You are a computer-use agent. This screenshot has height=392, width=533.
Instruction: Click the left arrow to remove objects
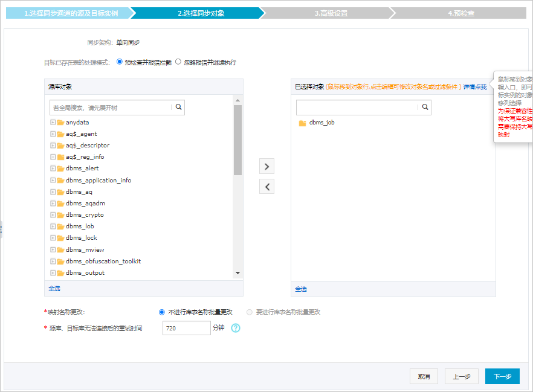tap(266, 186)
